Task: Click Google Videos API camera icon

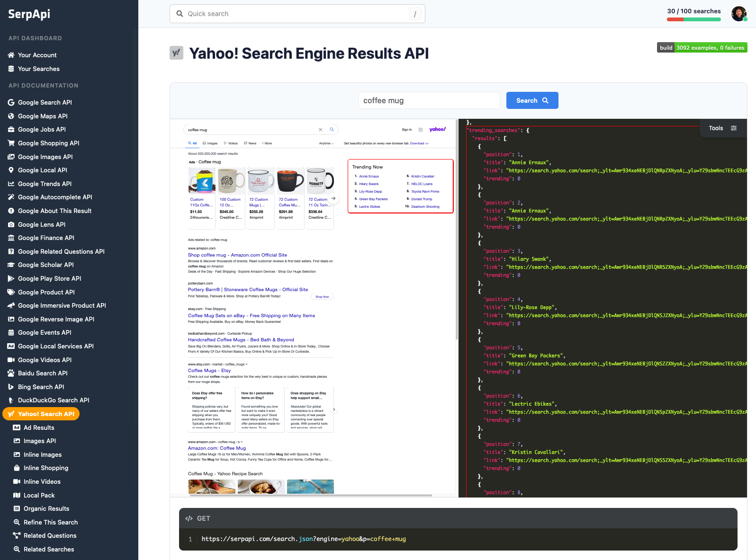Action: (11, 360)
